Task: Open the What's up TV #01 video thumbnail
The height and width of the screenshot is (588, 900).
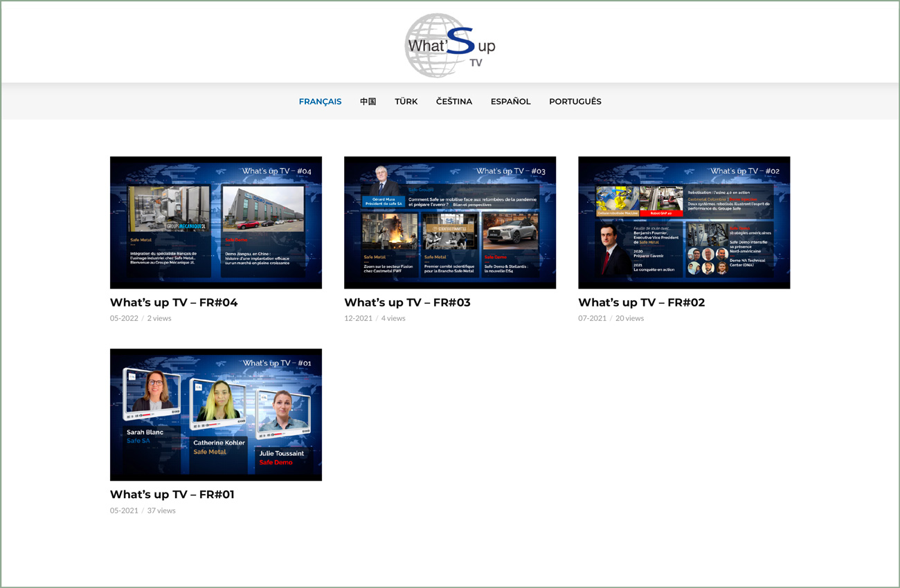Action: (216, 414)
